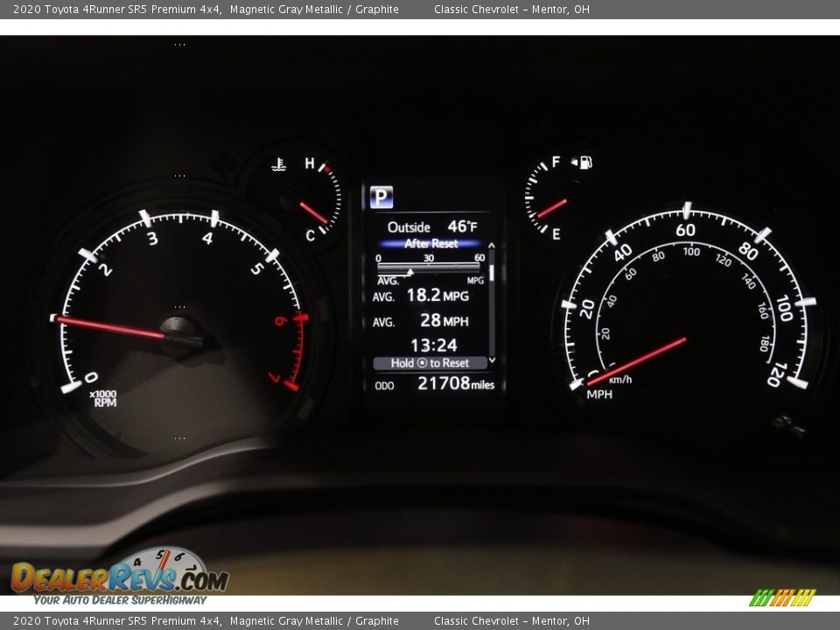Image resolution: width=840 pixels, height=630 pixels.
Task: Click the 'F' full mark on fuel gauge
Action: [556, 162]
